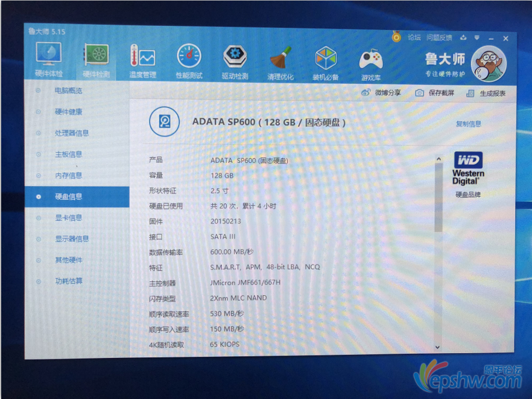The height and width of the screenshot is (399, 532).
Task: Click the interface value SATA III
Action: click(223, 237)
